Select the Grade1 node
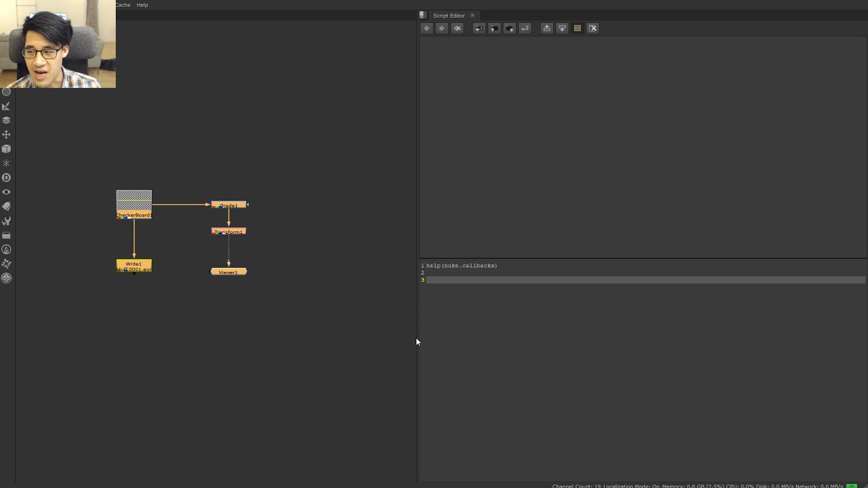The height and width of the screenshot is (488, 868). [229, 205]
